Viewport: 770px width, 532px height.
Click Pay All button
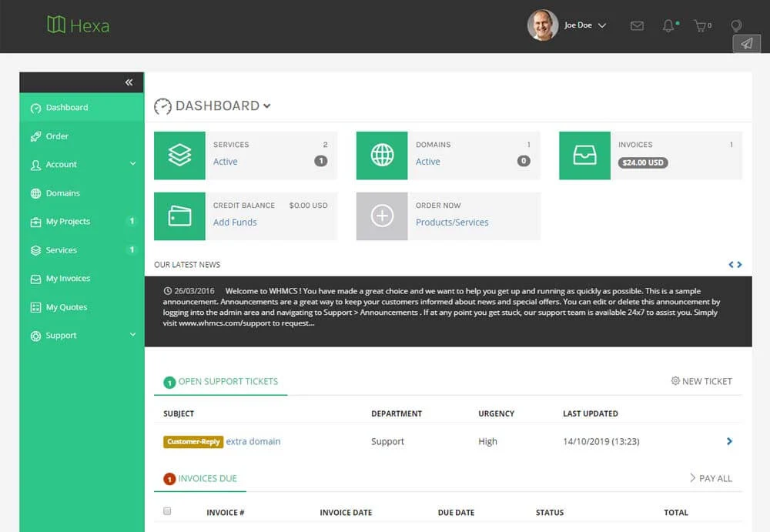click(x=711, y=478)
